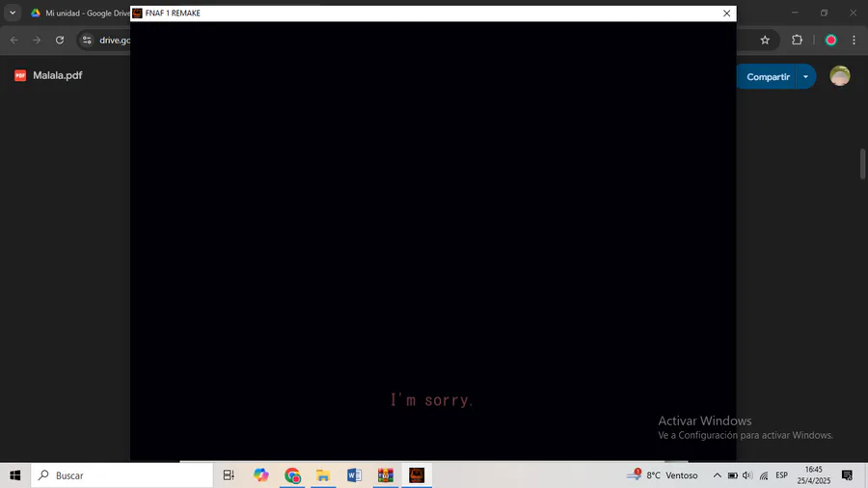Click the red PDF file icon
The height and width of the screenshot is (488, 868).
pyautogui.click(x=20, y=76)
